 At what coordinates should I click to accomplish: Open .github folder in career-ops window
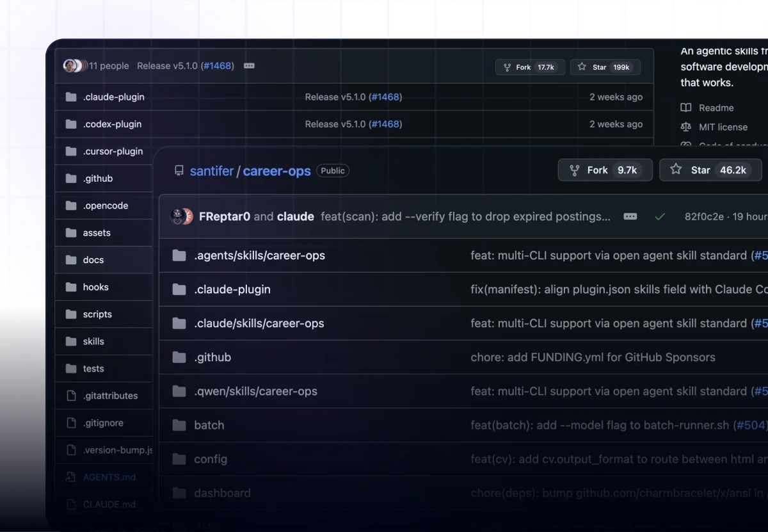click(212, 357)
